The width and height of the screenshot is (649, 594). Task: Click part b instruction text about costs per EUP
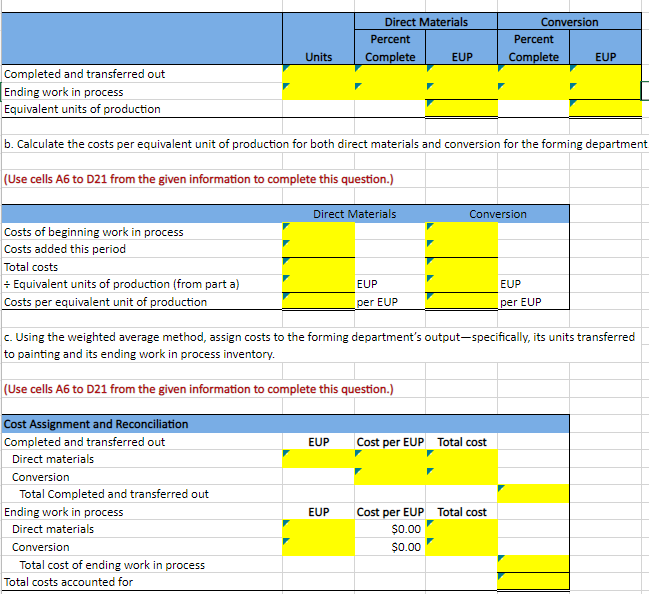click(x=325, y=144)
